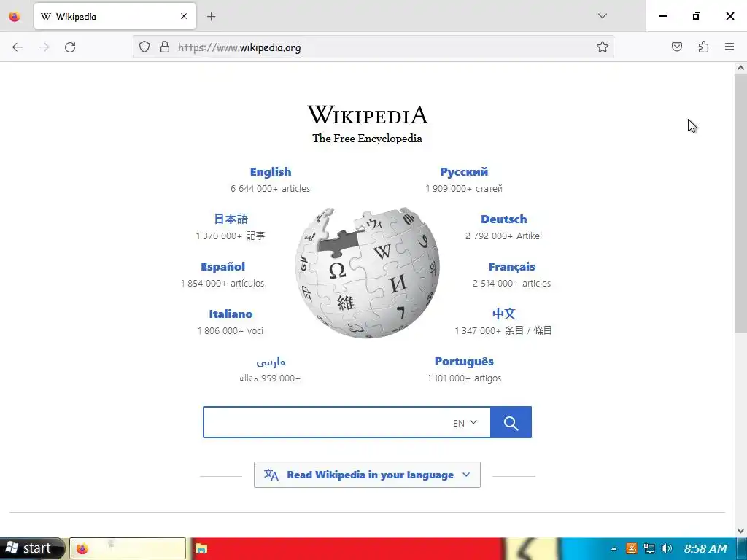Click the Wikipedia globe logo

pos(368,273)
